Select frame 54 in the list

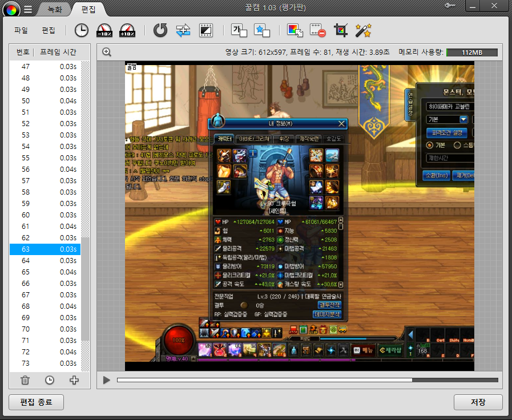pos(45,147)
